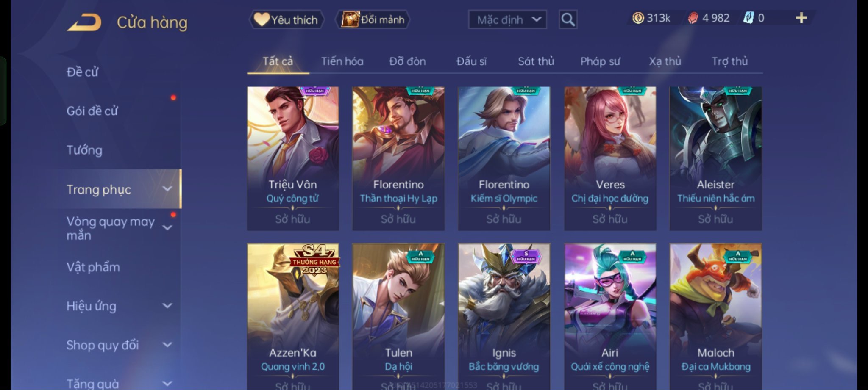Image resolution: width=868 pixels, height=390 pixels.
Task: Select the Veres Chị đại học đường skin
Action: click(610, 158)
